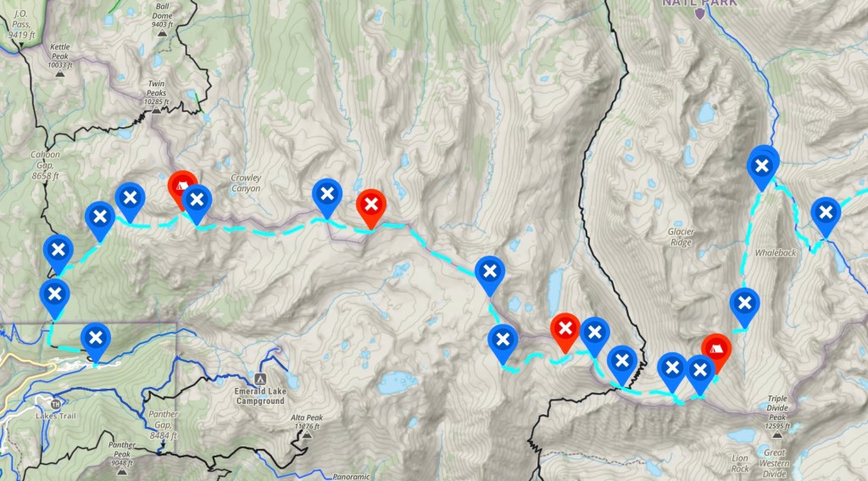The width and height of the screenshot is (868, 481).
Task: Click the blue waypoint directly left of Crowley Canyon's red X
Action: point(326,194)
